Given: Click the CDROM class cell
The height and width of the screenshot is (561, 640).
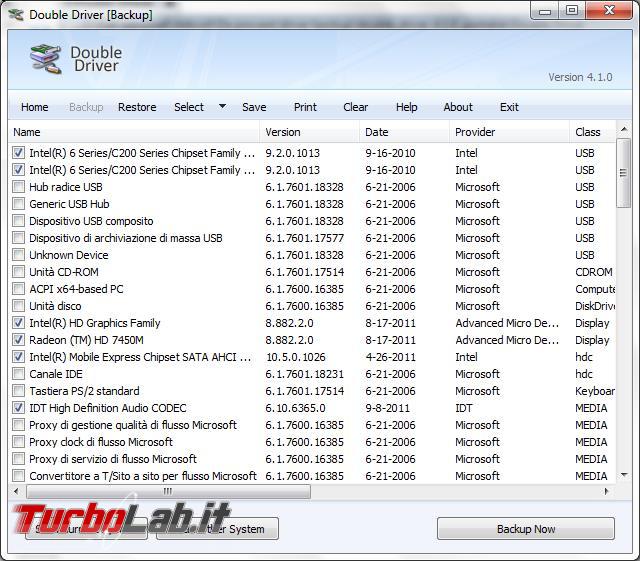Looking at the screenshot, I should pyautogui.click(x=594, y=272).
